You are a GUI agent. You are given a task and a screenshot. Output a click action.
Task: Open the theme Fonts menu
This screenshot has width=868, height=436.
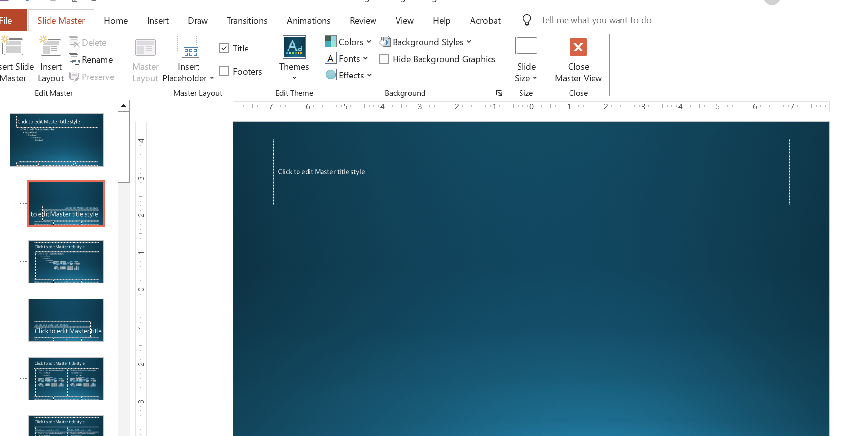(x=347, y=59)
